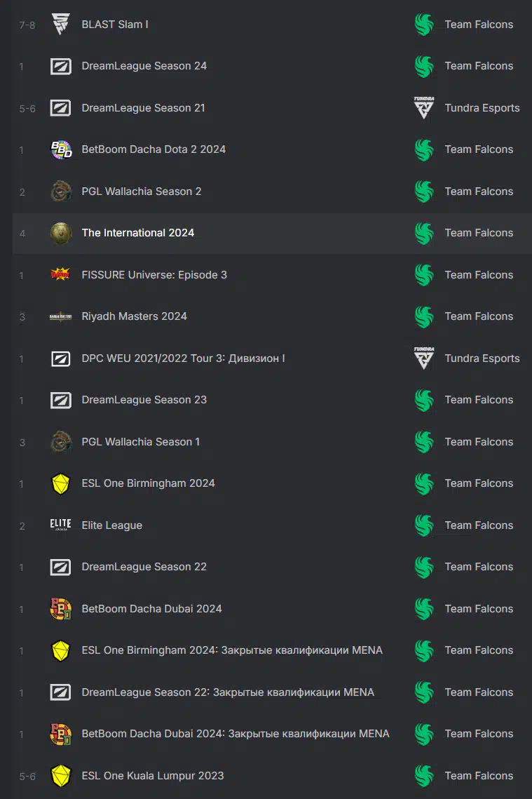Screen dimensions: 532x799
Task: Click the Elite League logo icon
Action: [60, 525]
